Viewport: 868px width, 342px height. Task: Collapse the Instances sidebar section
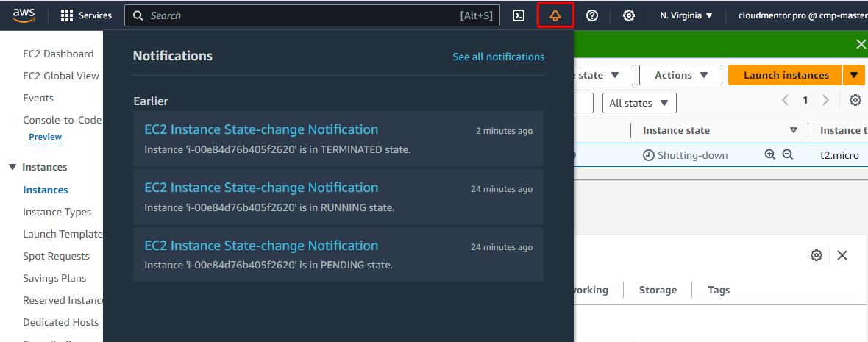click(13, 167)
